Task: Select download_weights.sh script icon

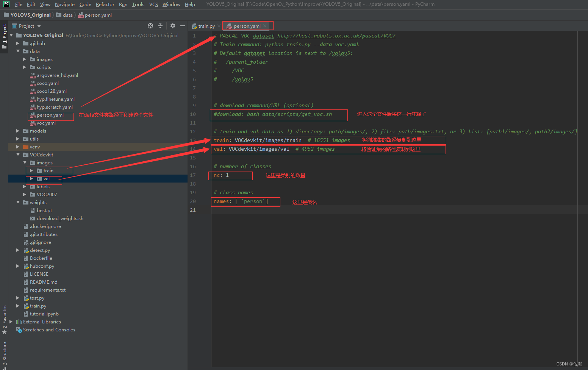Action: [x=33, y=219]
